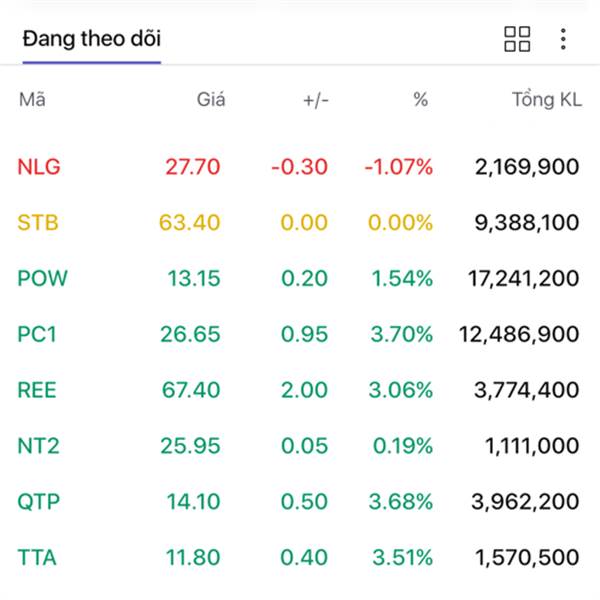Click the STB price 63.40
600x600 pixels.
(190, 222)
